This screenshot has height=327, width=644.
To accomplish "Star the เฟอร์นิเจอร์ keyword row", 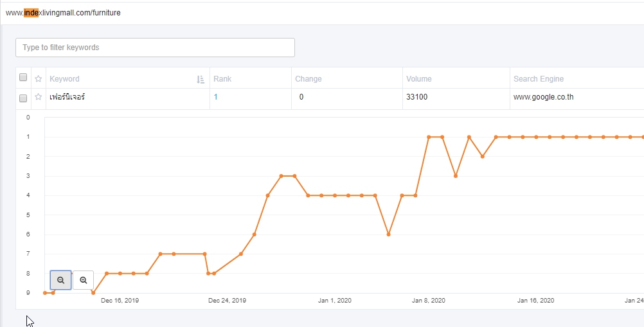I will [x=39, y=98].
